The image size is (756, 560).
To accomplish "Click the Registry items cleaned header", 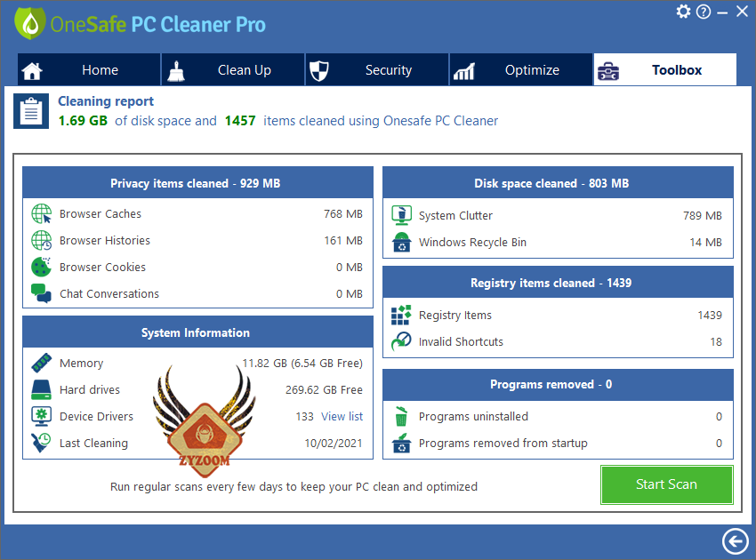I will coord(558,283).
